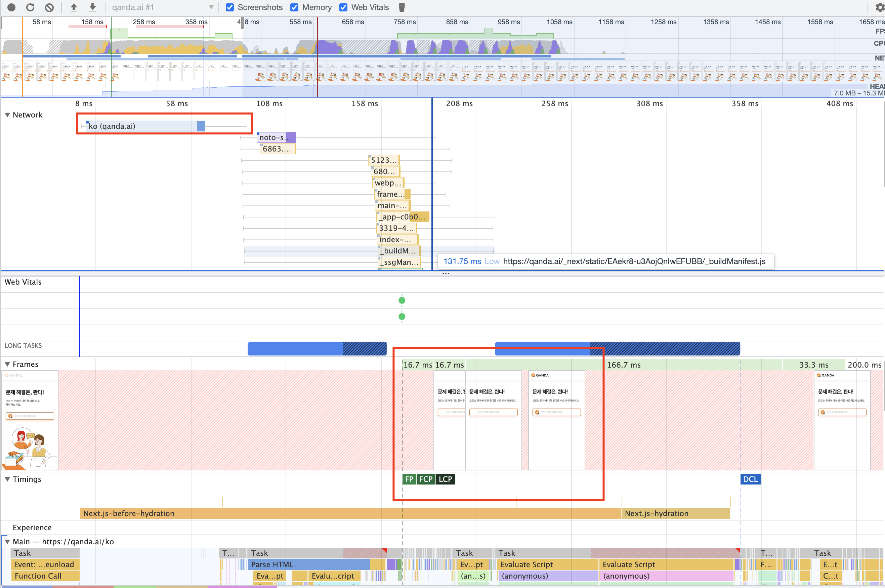Click the LCP timing marker
This screenshot has height=588, width=885.
tap(445, 479)
